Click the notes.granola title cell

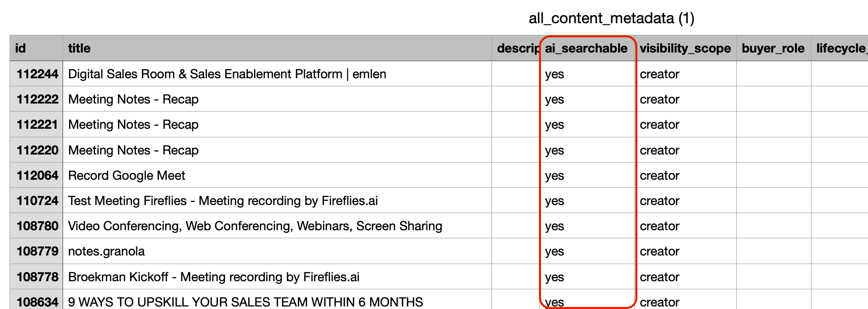pos(106,251)
